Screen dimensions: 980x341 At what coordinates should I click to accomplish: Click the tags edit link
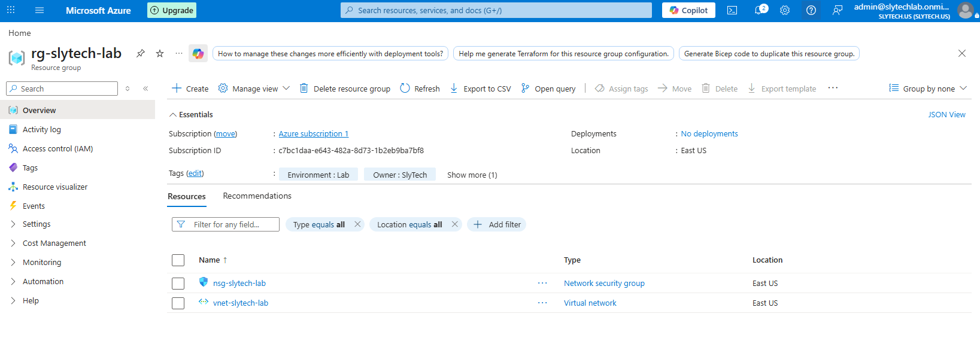click(195, 173)
